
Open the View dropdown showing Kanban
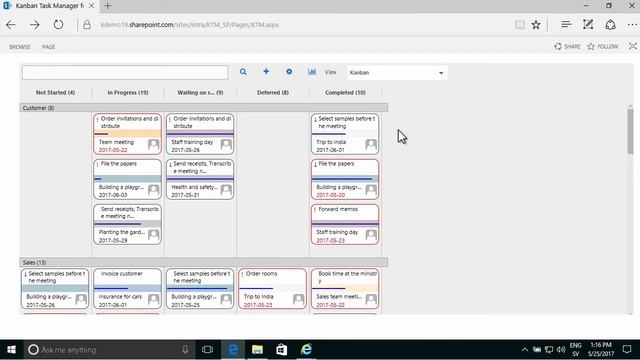[x=397, y=73]
